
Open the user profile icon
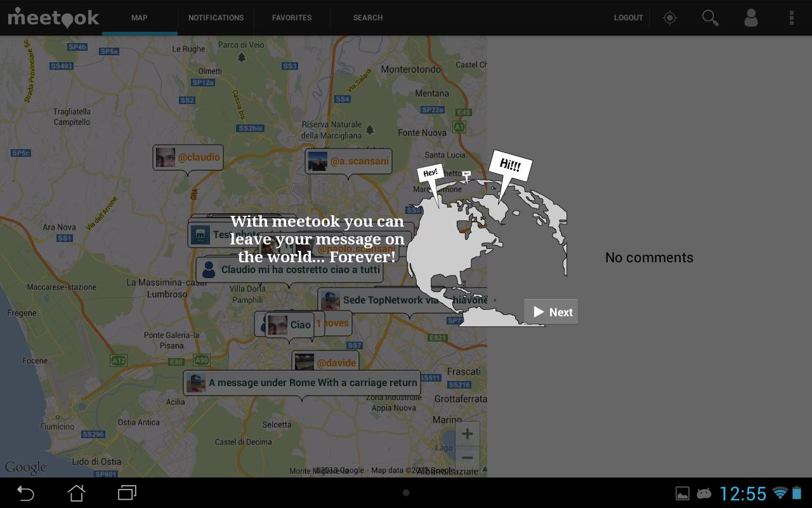pos(751,18)
